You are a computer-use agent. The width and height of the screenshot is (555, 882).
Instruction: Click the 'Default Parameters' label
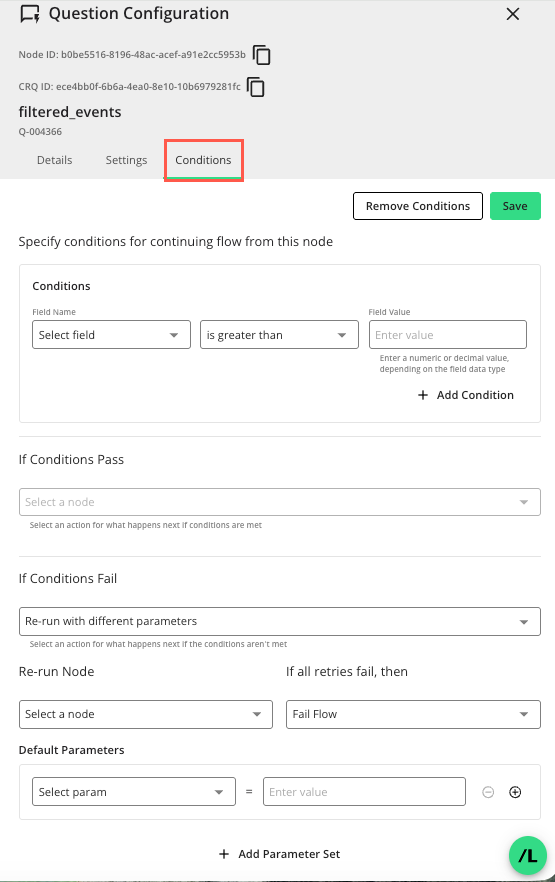coord(71,750)
